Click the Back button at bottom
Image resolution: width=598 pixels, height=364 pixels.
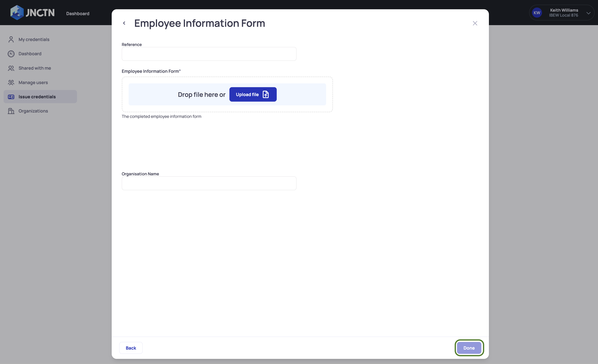coord(131,348)
